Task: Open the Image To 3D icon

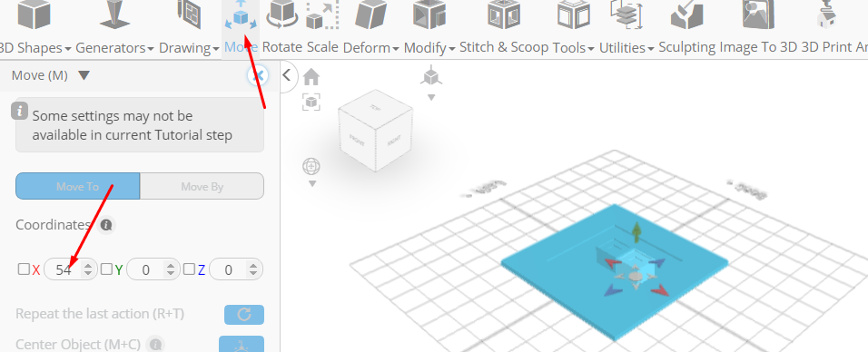Action: point(758,15)
